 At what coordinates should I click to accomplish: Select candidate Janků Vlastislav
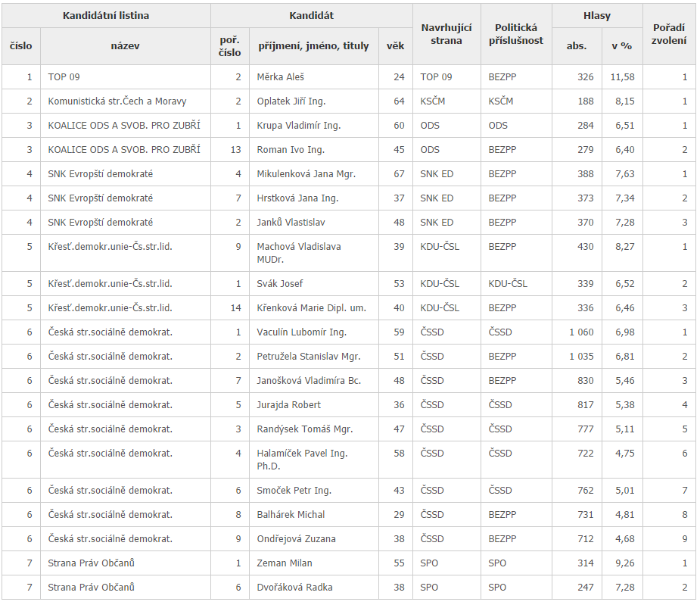point(291,222)
